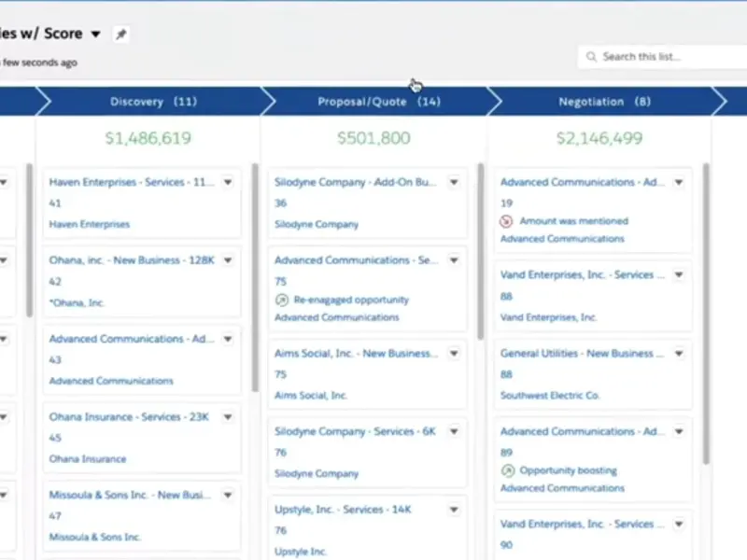Click the green Opportunity boosting insight icon
Image resolution: width=747 pixels, height=560 pixels.
507,471
